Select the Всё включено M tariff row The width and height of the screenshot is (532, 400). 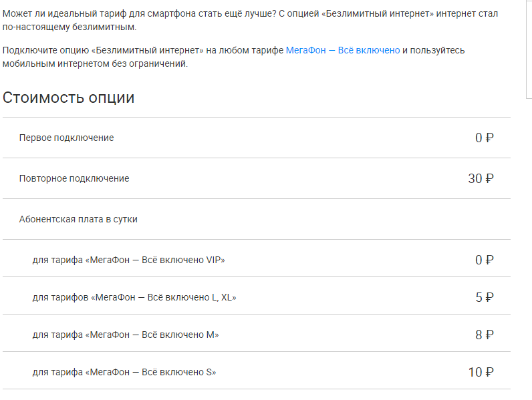point(257,335)
